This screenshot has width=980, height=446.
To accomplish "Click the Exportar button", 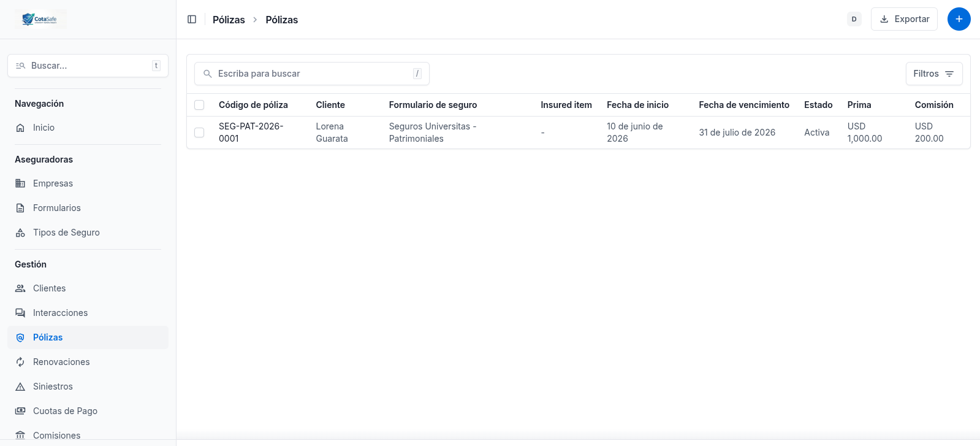I will [x=904, y=19].
